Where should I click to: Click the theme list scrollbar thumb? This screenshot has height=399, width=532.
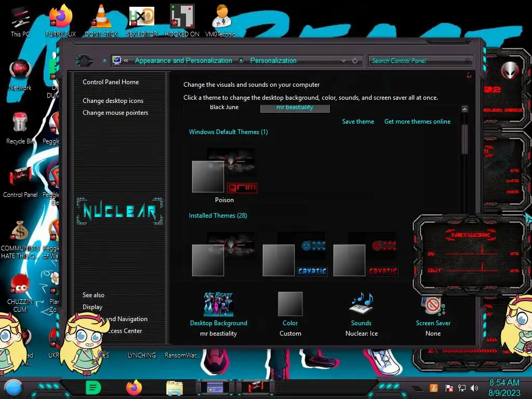(464, 139)
